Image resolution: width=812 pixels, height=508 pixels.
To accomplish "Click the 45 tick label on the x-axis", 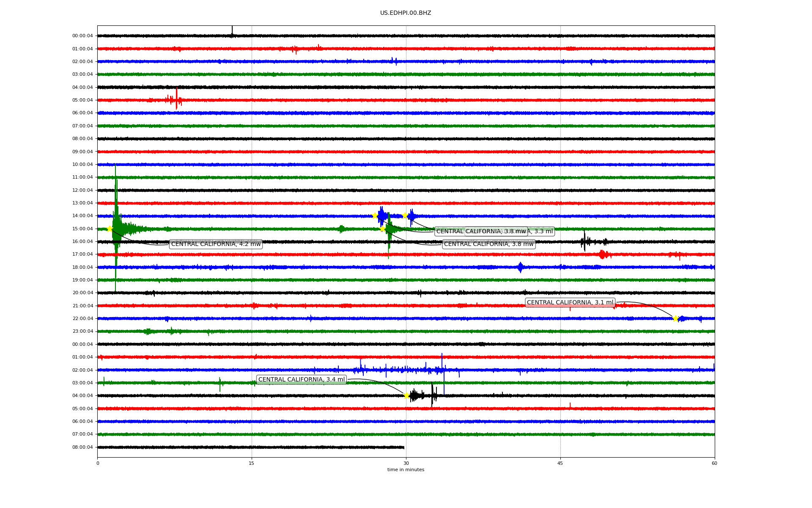I will 560,463.
